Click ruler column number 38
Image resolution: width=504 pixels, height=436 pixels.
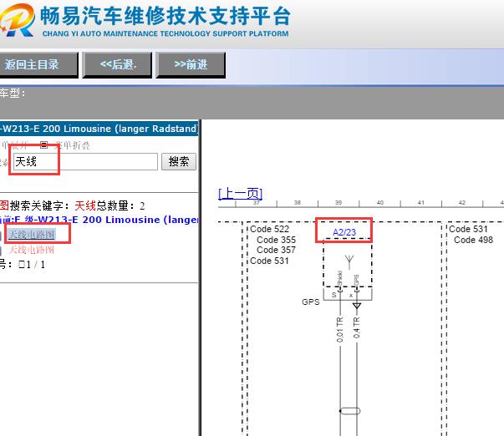298,202
